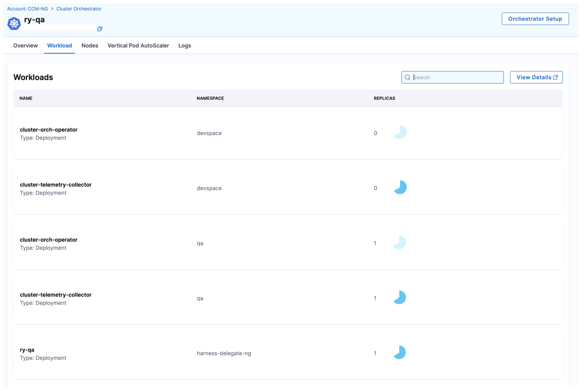Click the magnifier icon in search box
Viewport: 588px width, 391px height.
(408, 77)
